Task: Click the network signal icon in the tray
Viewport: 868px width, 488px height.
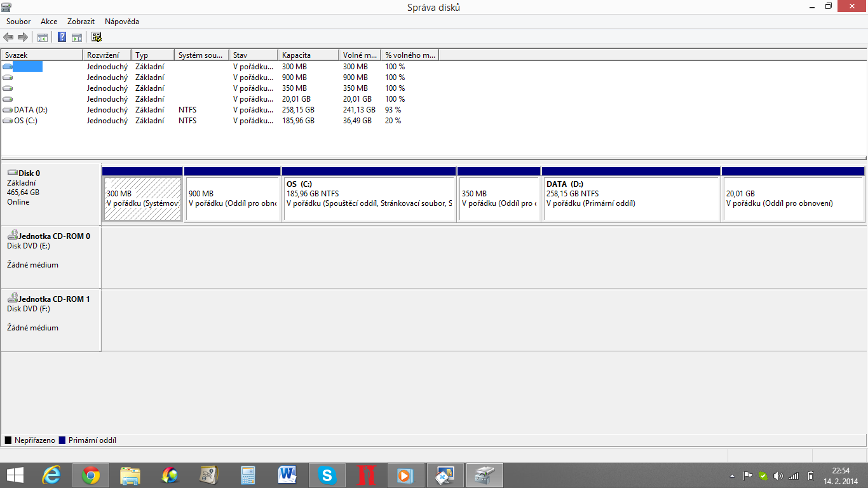Action: click(794, 475)
